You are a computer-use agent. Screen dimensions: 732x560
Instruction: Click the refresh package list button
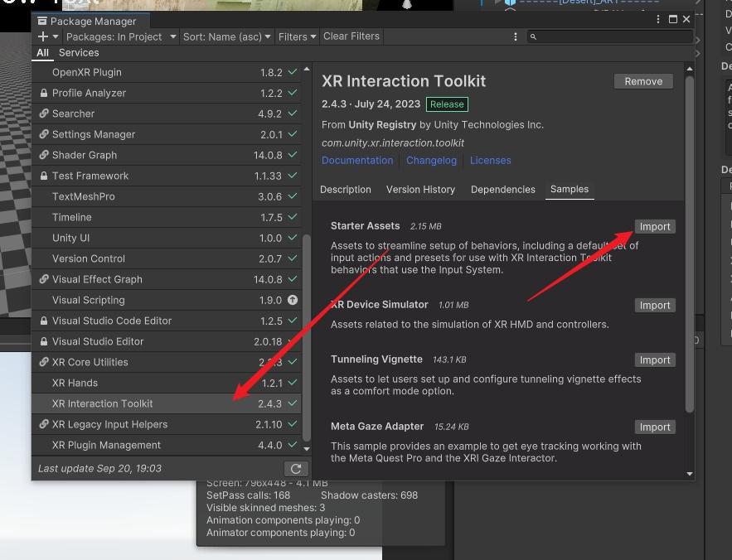pos(295,469)
